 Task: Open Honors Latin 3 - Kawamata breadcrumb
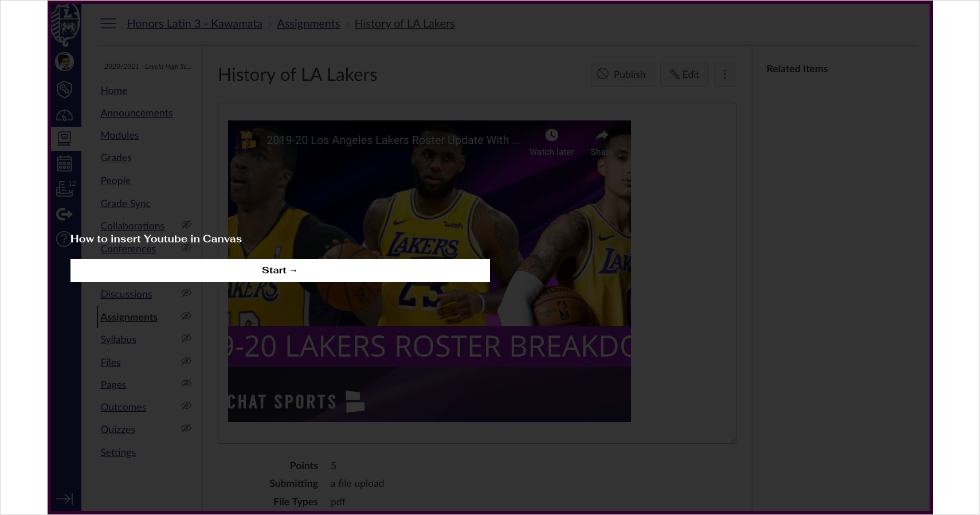pos(194,24)
